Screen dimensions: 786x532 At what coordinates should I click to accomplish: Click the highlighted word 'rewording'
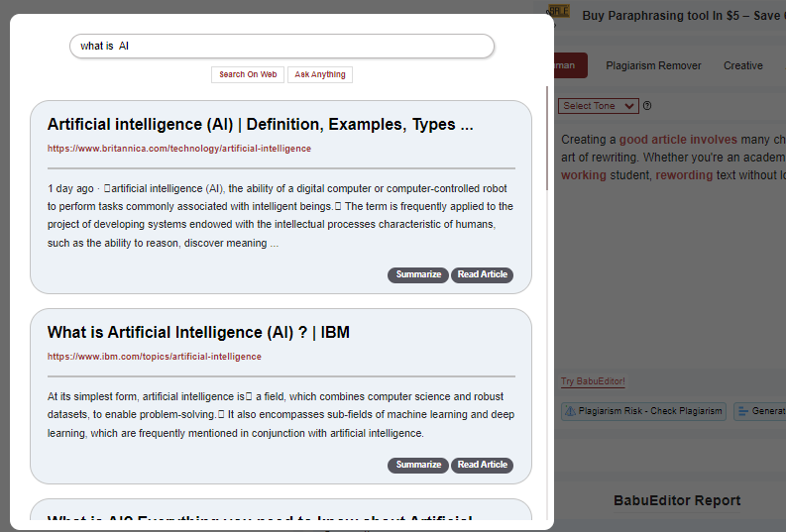click(x=684, y=174)
